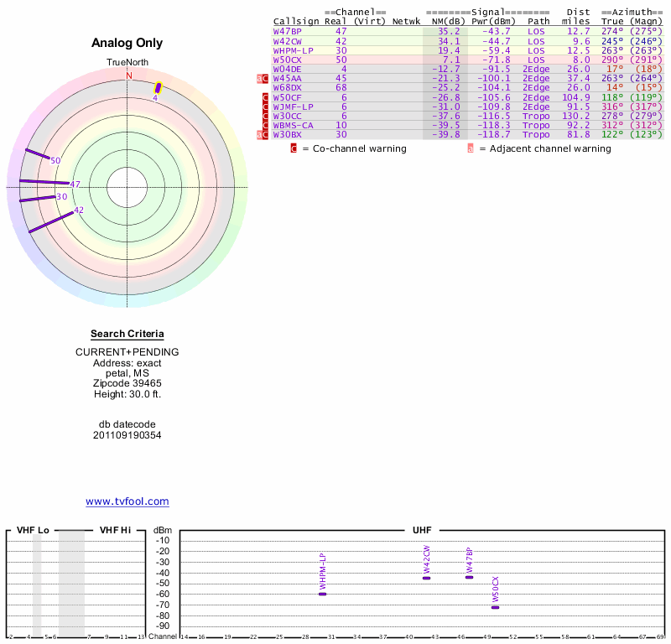Click the co-channel warning icon beside WBMS-CA
Viewport: 671px width, 644px height.
266,125
